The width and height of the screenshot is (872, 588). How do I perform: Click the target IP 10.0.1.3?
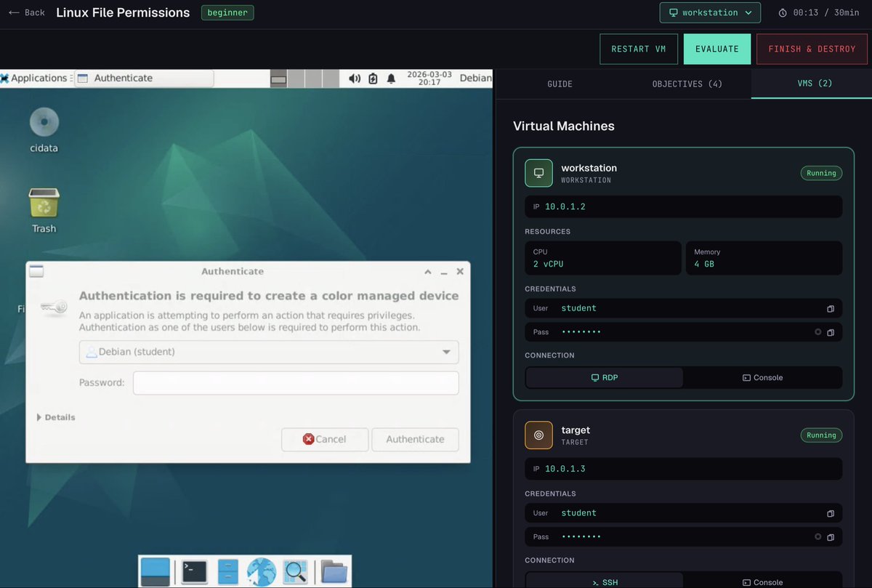pyautogui.click(x=565, y=469)
